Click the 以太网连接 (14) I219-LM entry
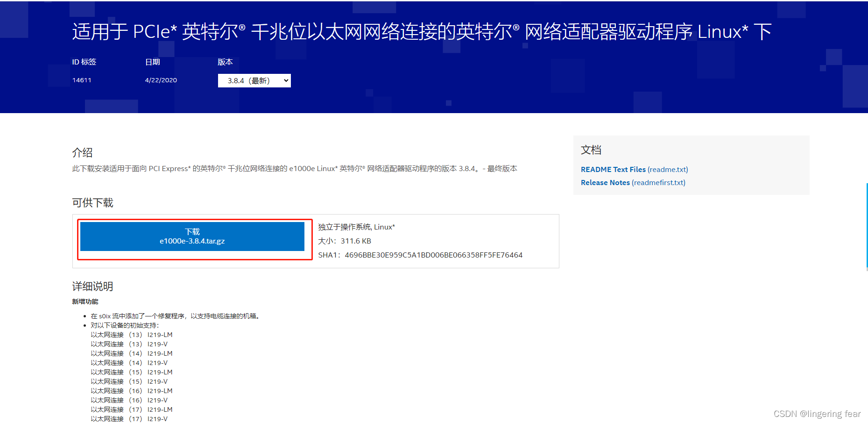Image resolution: width=868 pixels, height=423 pixels. click(132, 353)
